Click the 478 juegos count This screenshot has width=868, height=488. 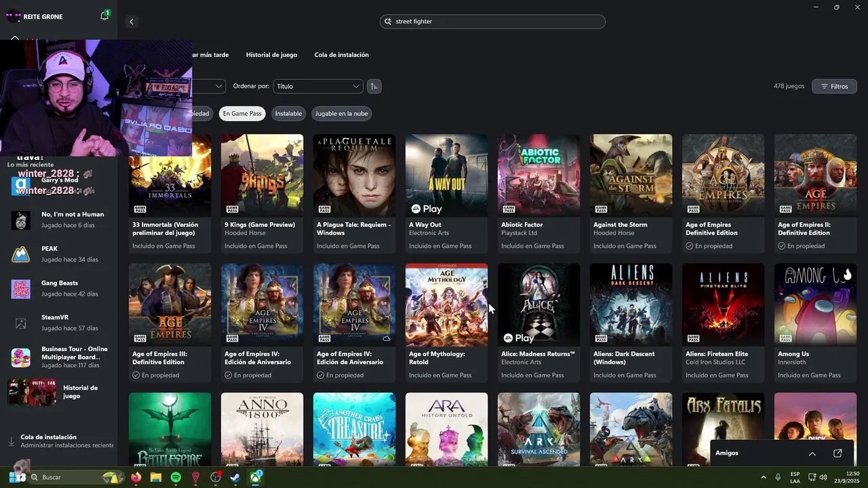[789, 86]
